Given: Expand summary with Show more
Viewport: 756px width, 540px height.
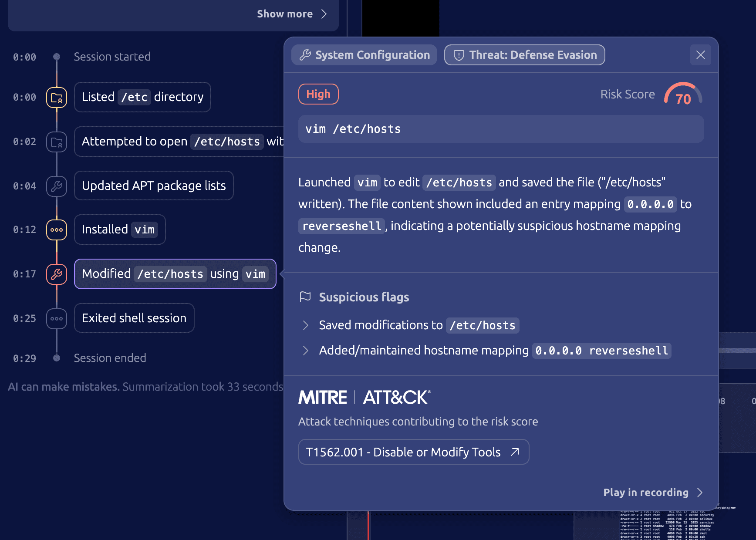Looking at the screenshot, I should (x=292, y=14).
